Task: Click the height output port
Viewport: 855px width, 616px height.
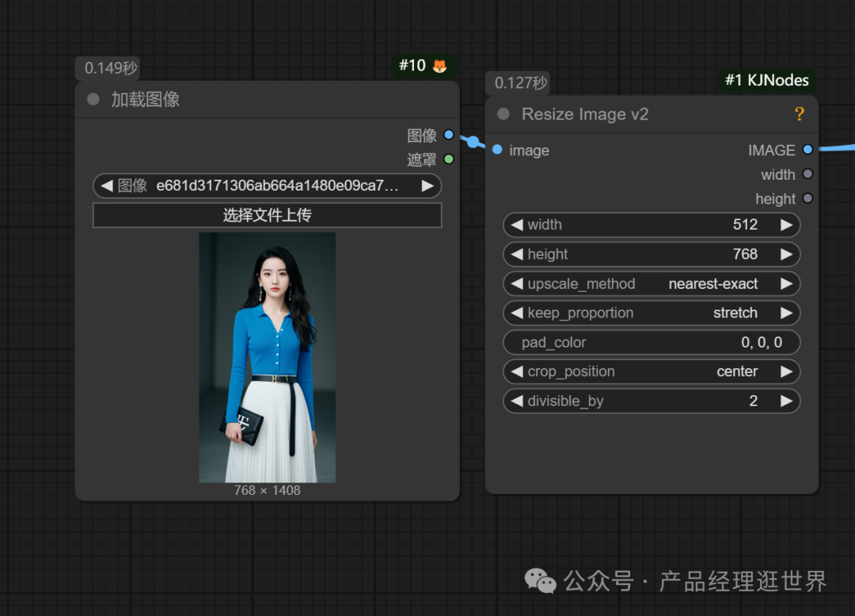Action: [x=808, y=199]
